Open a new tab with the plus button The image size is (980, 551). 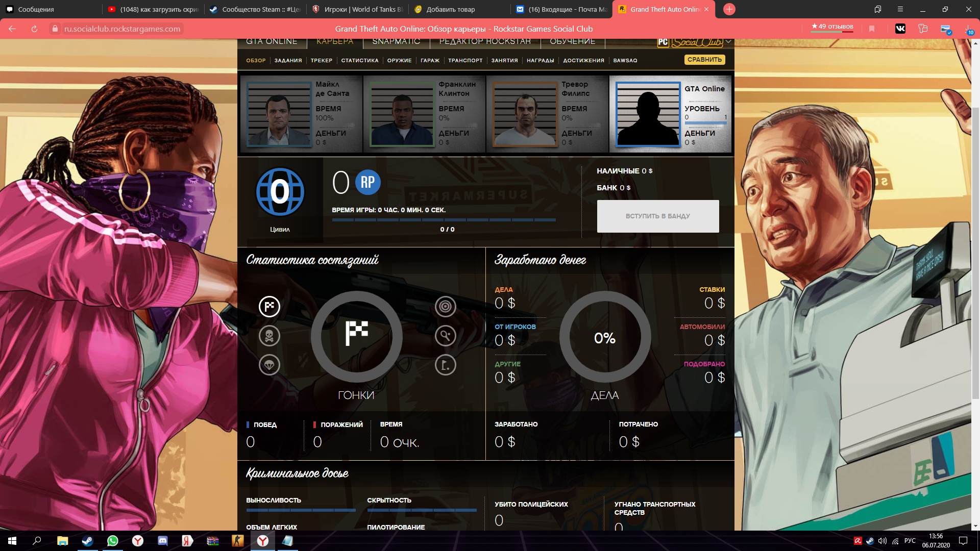point(729,9)
